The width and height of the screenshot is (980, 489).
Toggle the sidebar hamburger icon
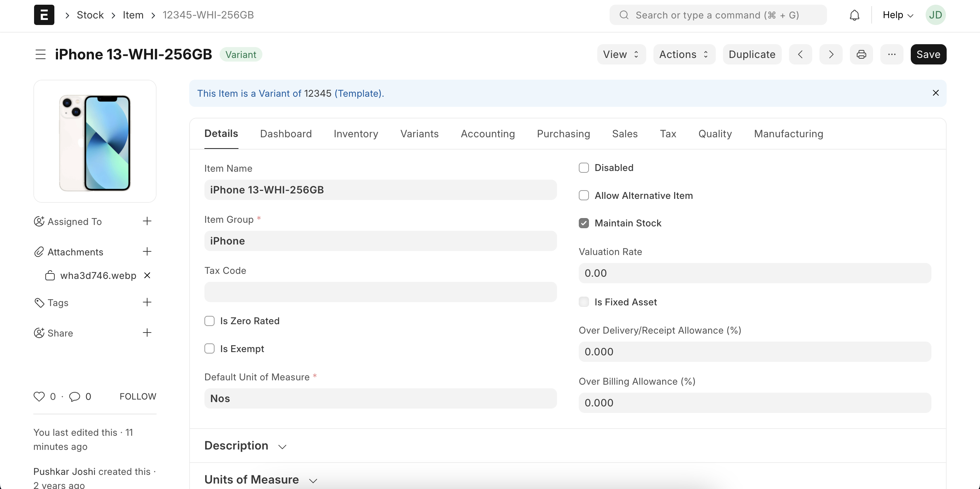coord(40,54)
